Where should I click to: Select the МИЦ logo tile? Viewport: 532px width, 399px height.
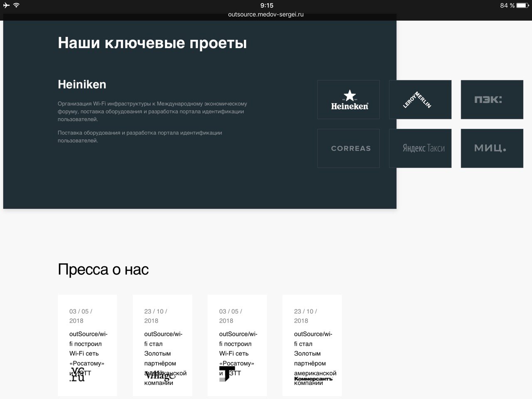(x=492, y=148)
